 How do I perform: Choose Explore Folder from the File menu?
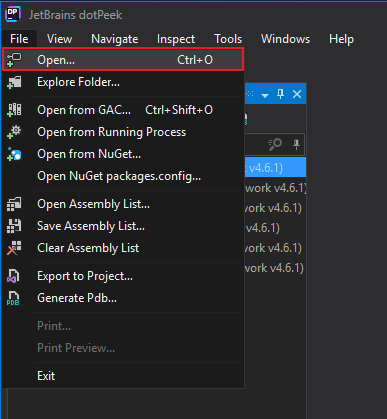(123, 82)
